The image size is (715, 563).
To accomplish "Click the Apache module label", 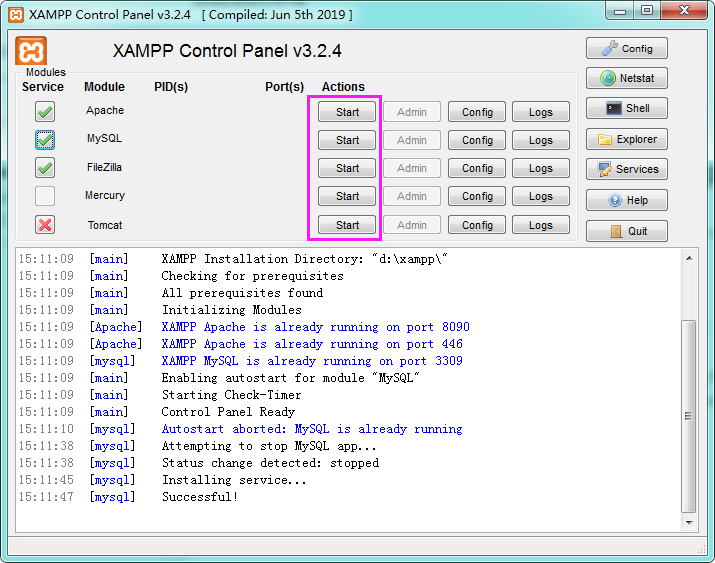I will [104, 110].
